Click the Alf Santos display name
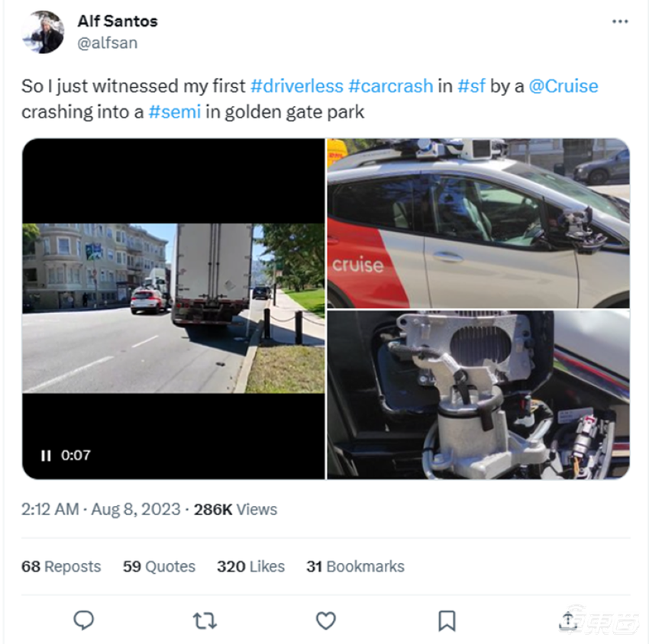The width and height of the screenshot is (649, 644). 118,21
